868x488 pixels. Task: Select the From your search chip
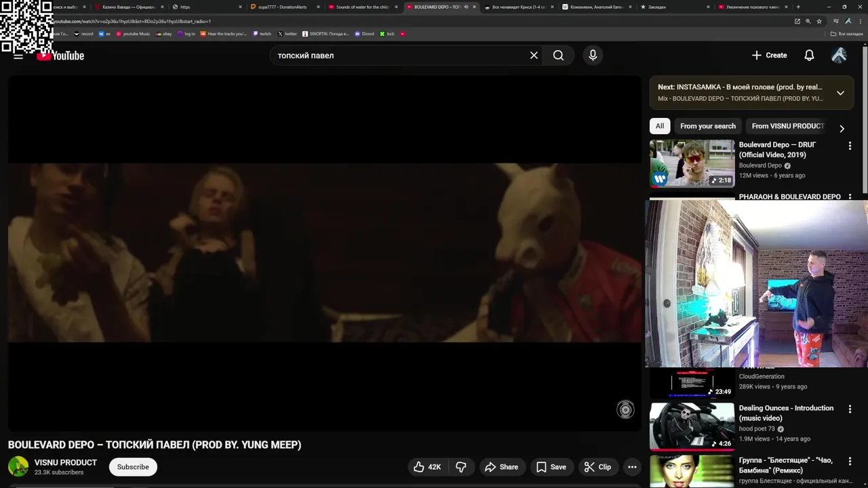[708, 126]
